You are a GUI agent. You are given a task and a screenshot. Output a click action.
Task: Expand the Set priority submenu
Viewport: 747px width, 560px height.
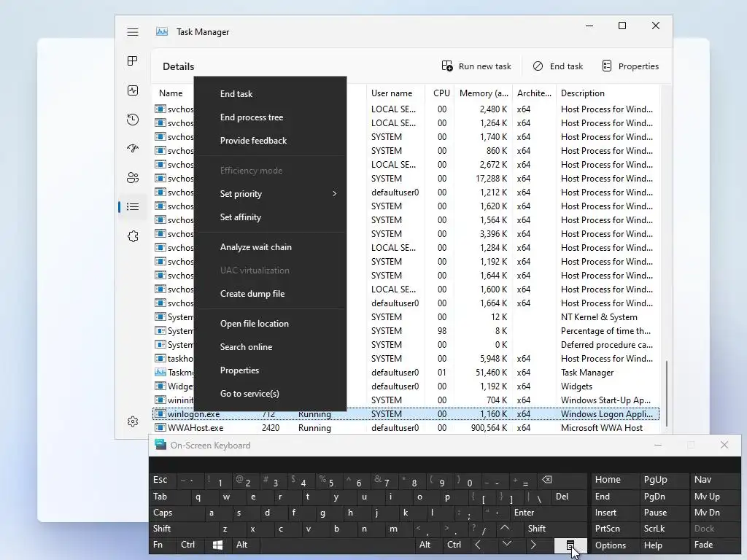click(270, 194)
